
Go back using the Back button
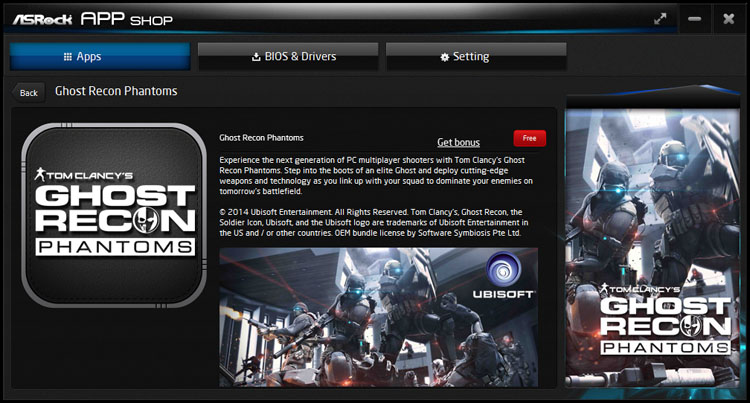[29, 93]
